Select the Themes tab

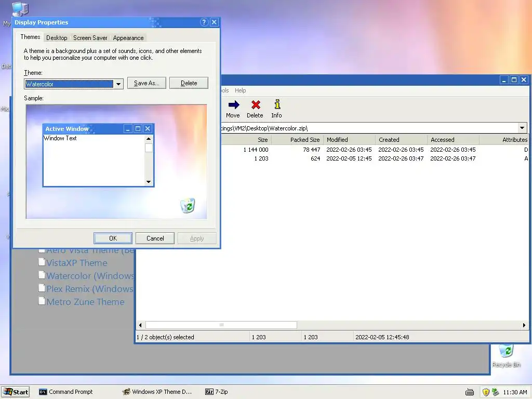coord(30,37)
